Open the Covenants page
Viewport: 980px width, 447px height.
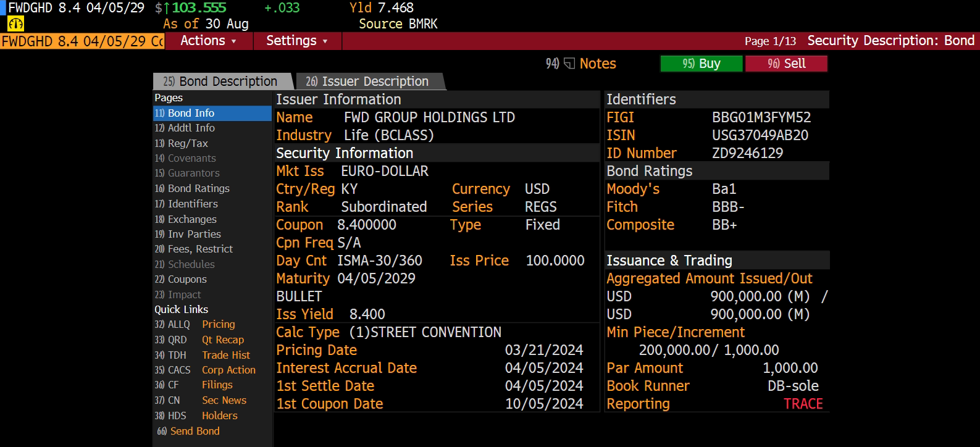(212, 158)
